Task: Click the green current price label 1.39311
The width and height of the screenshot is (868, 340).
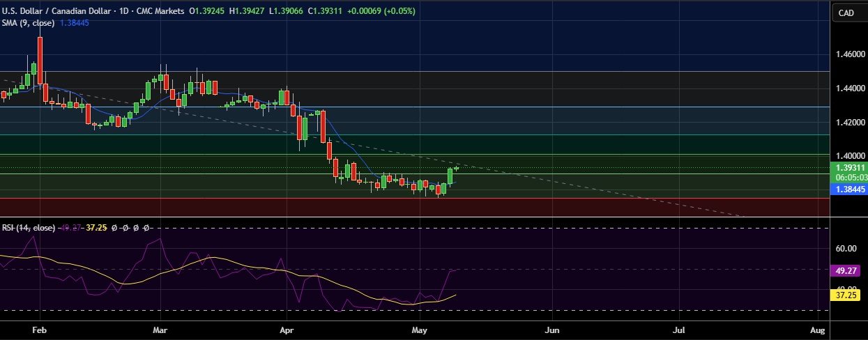Action: click(x=848, y=168)
